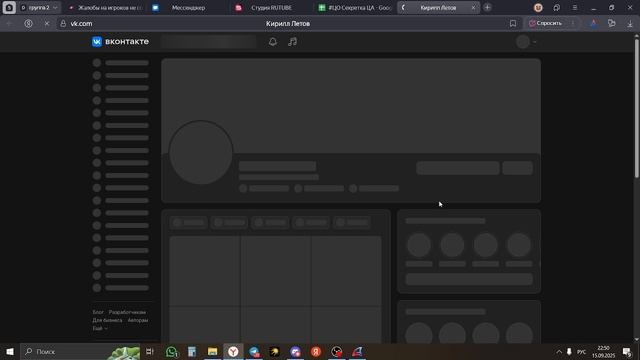Click vk.com in the address bar
640x360 pixels.
pos(81,24)
